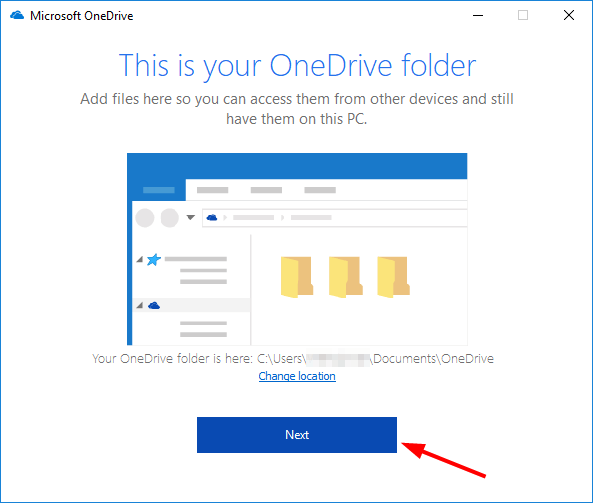Image resolution: width=593 pixels, height=503 pixels.
Task: Click the first round navigation button in illustration
Action: pos(145,217)
